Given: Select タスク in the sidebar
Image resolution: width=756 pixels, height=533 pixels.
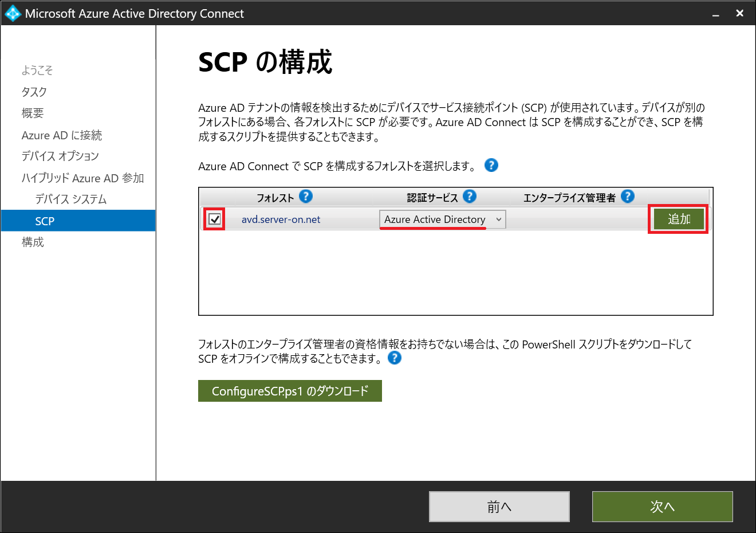Looking at the screenshot, I should pyautogui.click(x=34, y=92).
